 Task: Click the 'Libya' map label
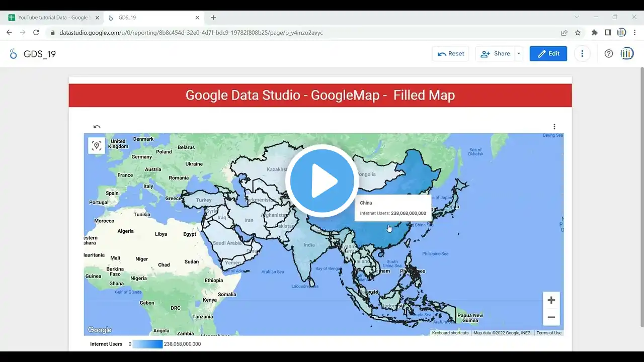(x=160, y=234)
